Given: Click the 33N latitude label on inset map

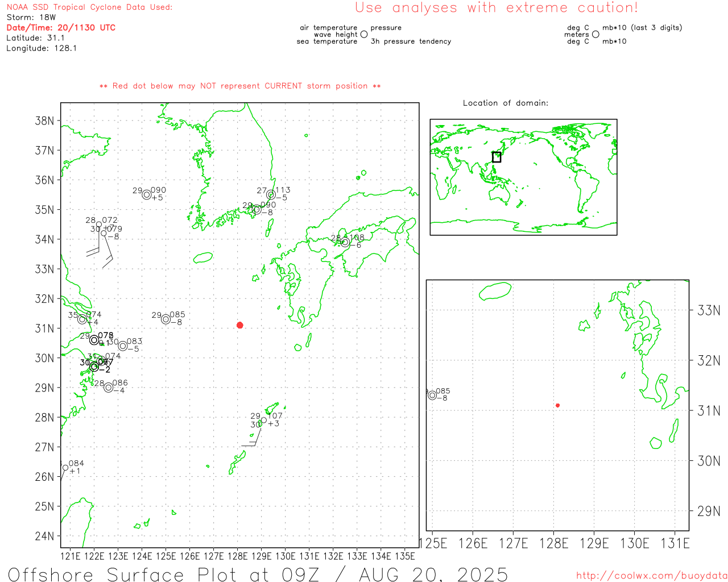Looking at the screenshot, I should [709, 310].
